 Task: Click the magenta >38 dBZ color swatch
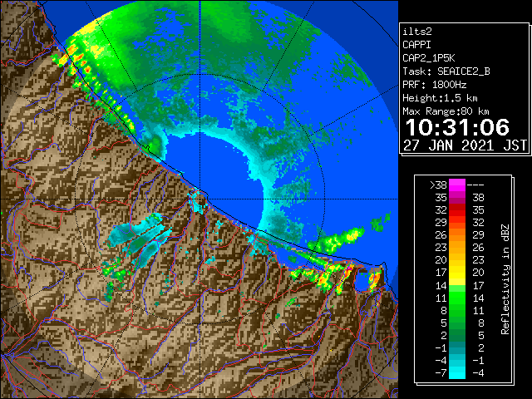coord(457,185)
